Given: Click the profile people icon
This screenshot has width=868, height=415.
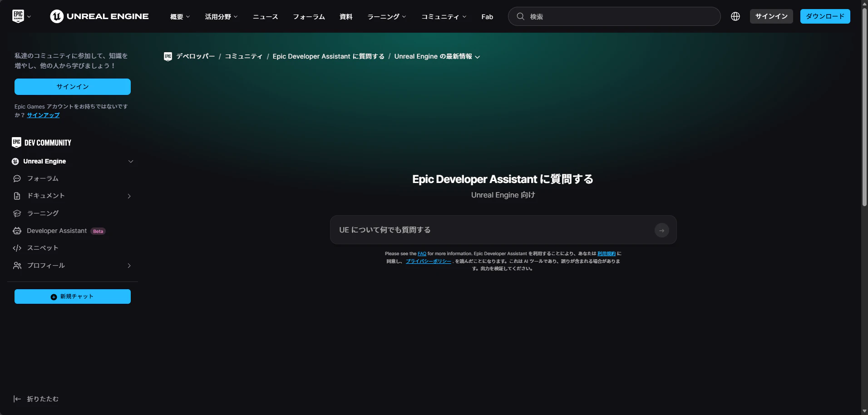Looking at the screenshot, I should click(17, 266).
